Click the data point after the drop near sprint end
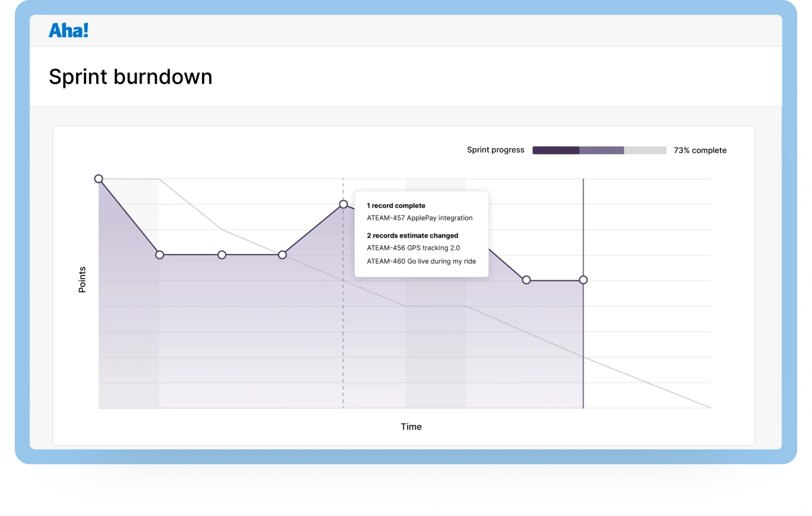Viewport: 812px width, 516px height. coord(526,279)
